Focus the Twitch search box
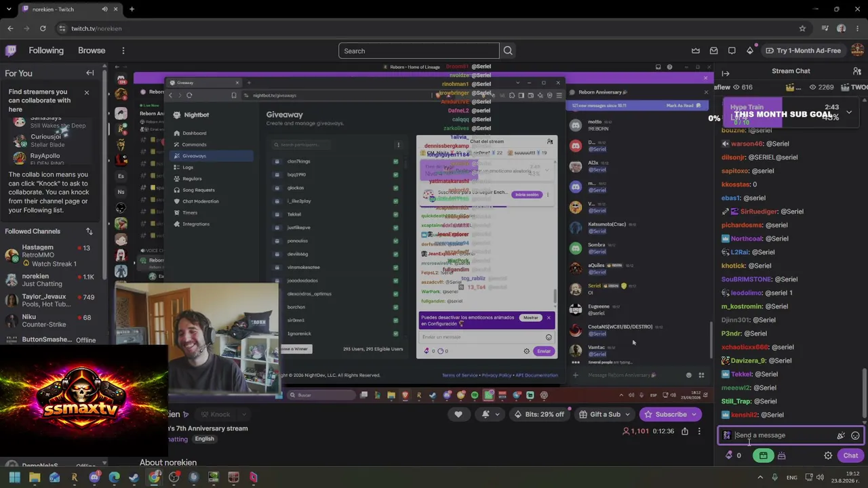The image size is (868, 488). [x=418, y=51]
